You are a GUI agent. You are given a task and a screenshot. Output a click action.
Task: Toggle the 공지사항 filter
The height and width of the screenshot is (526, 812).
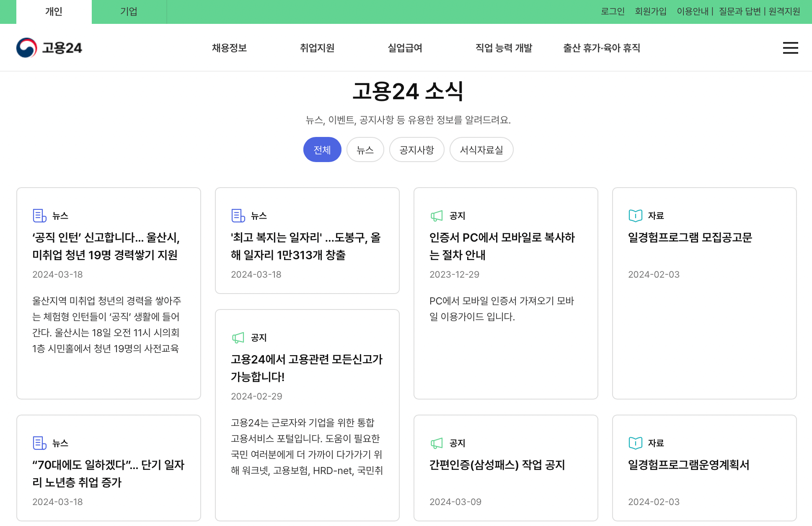point(416,150)
